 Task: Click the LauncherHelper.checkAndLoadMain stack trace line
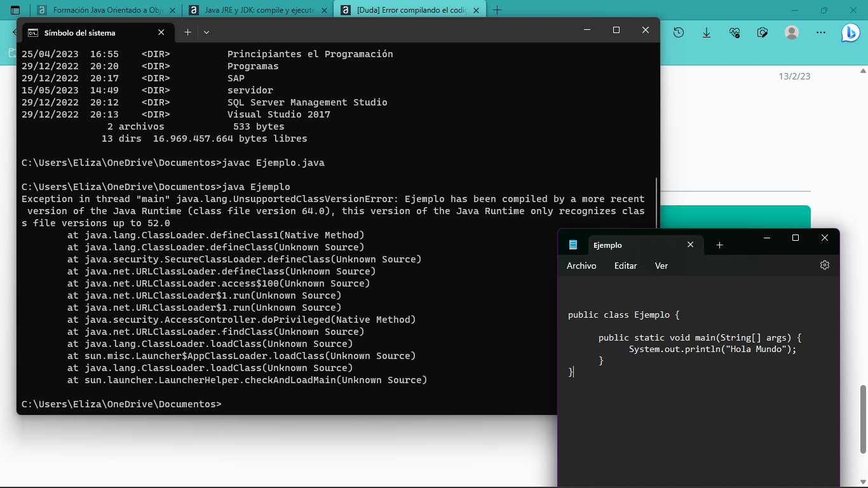(247, 380)
